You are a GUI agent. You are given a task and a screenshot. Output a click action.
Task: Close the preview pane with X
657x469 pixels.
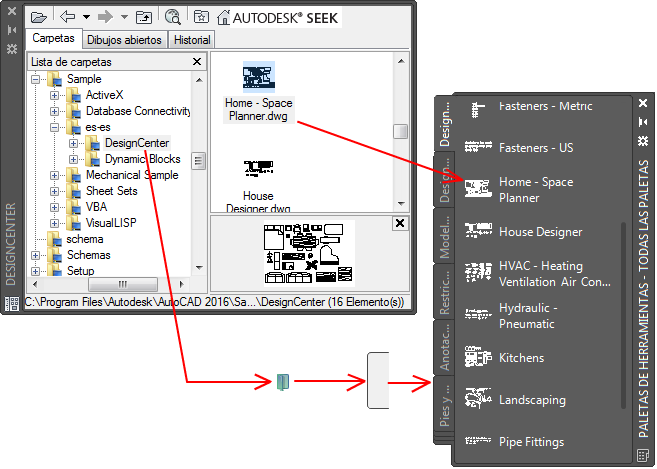click(x=400, y=223)
